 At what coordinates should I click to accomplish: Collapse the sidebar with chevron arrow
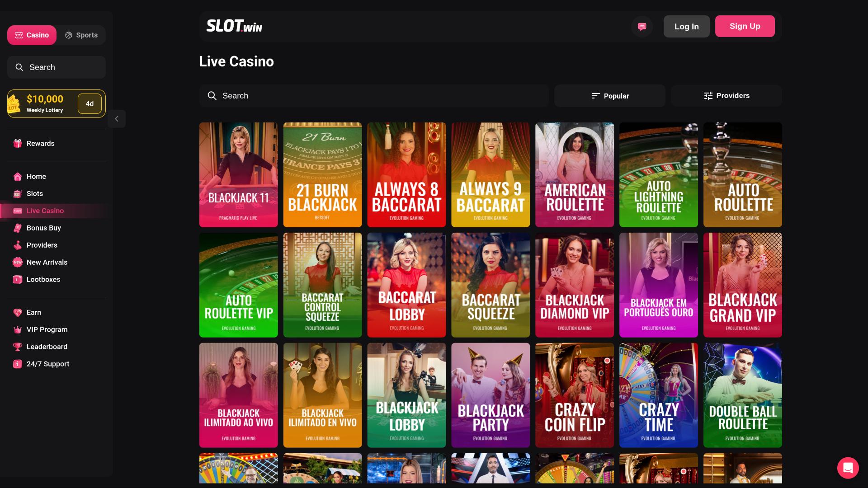(x=117, y=119)
